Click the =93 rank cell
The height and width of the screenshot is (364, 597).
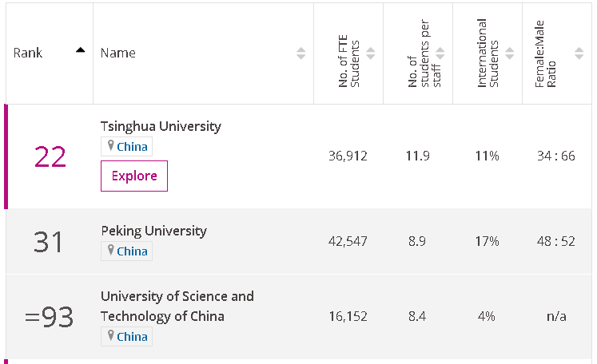point(49,317)
